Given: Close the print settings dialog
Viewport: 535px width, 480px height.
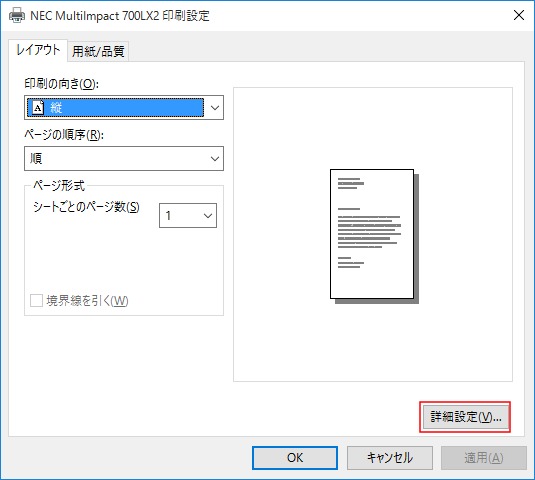Looking at the screenshot, I should tap(519, 15).
